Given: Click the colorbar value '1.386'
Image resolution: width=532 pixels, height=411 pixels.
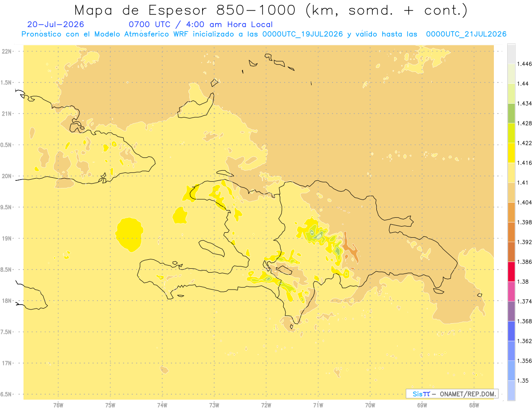Looking at the screenshot, I should coord(524,262).
